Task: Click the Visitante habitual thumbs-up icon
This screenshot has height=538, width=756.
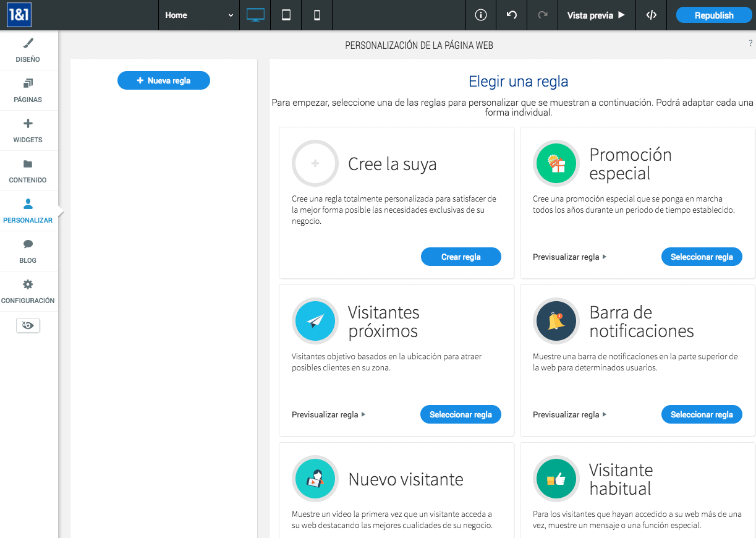Action: pyautogui.click(x=556, y=479)
